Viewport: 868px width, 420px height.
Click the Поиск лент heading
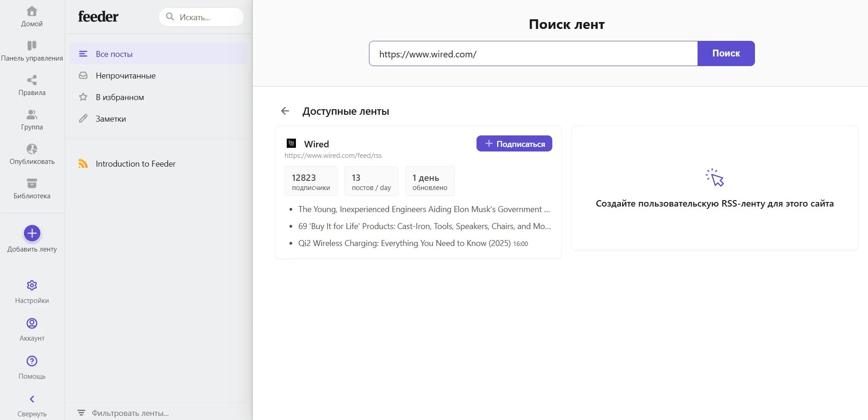(x=567, y=24)
